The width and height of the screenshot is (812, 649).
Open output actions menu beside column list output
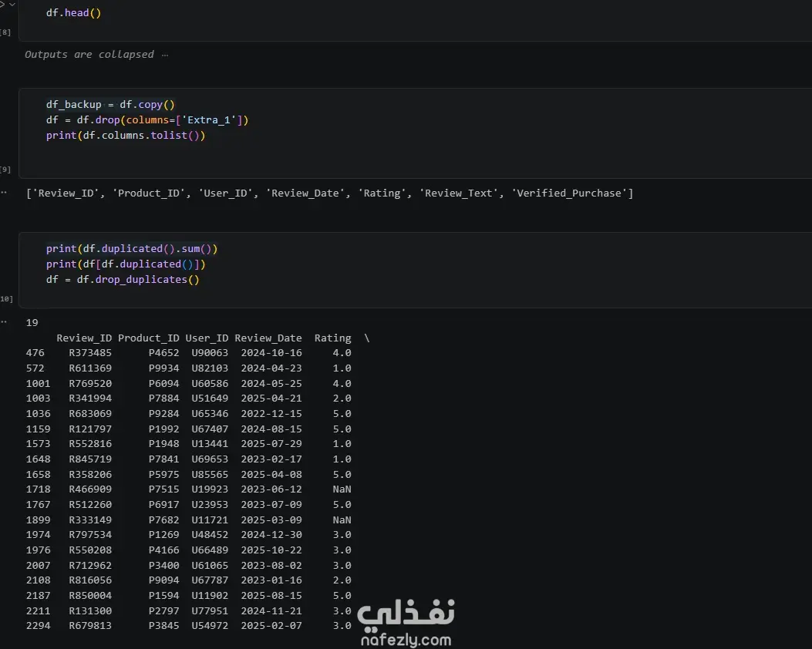click(4, 193)
